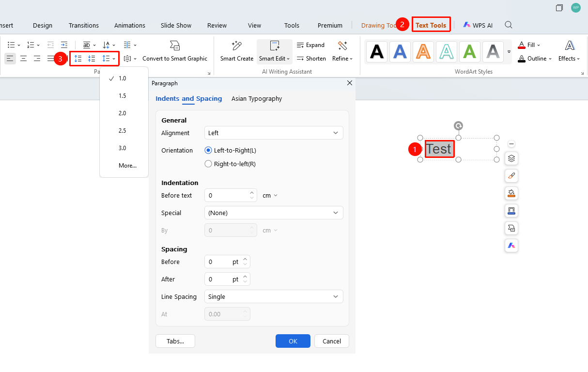Collapse the floating toolbar with minus icon
The width and height of the screenshot is (588, 372).
[511, 144]
